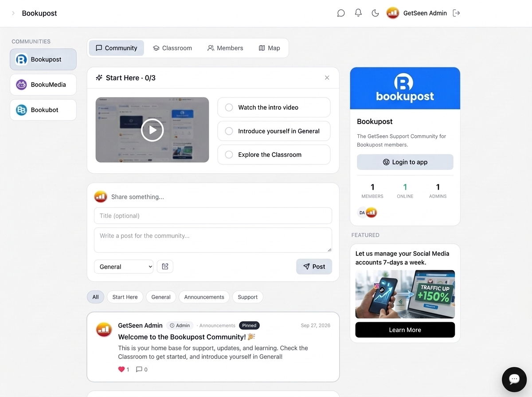532x397 pixels.
Task: Filter posts by Start Here
Action: tap(125, 297)
